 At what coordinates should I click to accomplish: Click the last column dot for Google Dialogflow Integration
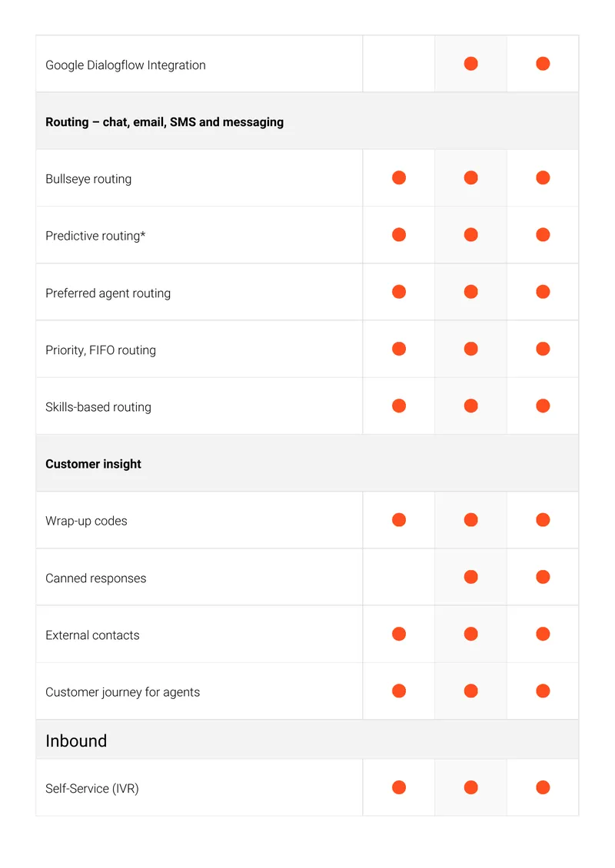543,64
